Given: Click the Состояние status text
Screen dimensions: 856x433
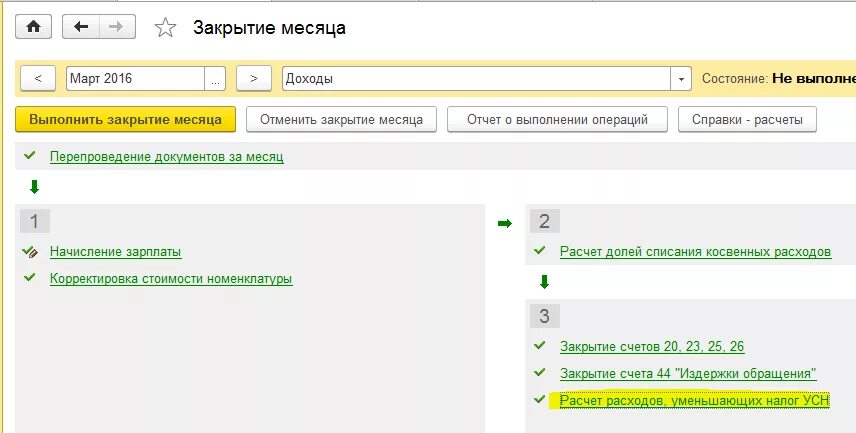Looking at the screenshot, I should tap(778, 79).
